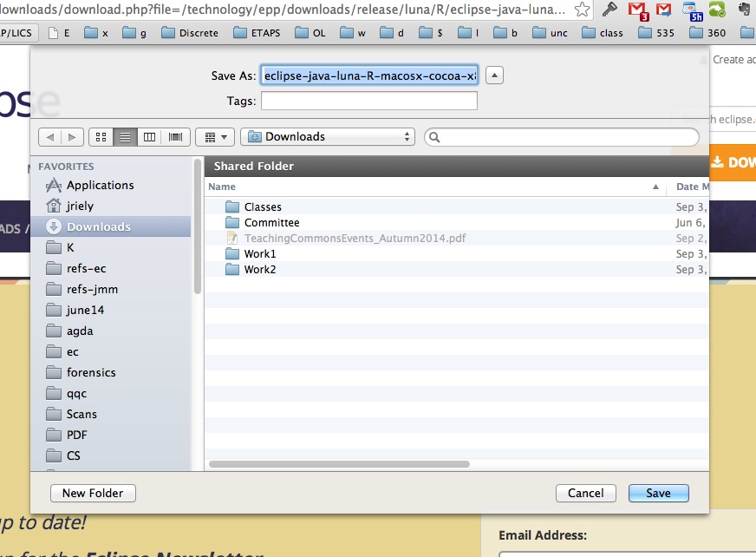The height and width of the screenshot is (557, 756).
Task: Switch to icon grid view
Action: coord(100,136)
